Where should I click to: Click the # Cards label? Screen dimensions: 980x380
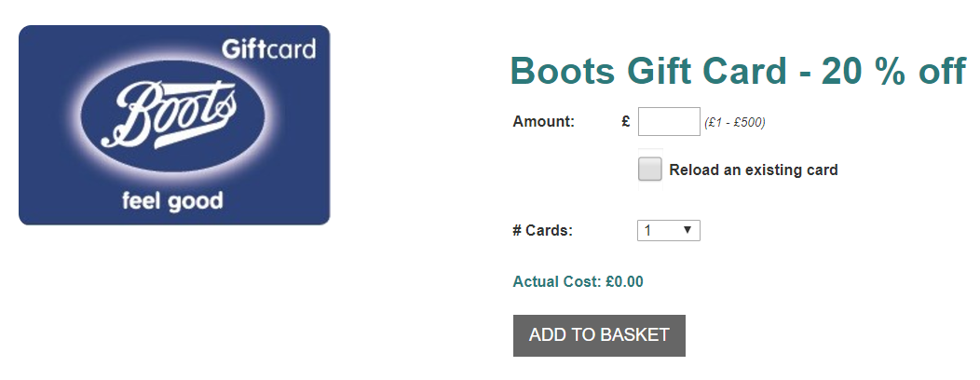pyautogui.click(x=542, y=231)
